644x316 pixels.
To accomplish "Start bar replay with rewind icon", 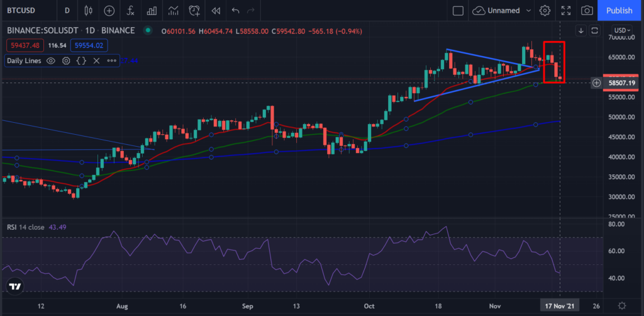I will point(216,11).
